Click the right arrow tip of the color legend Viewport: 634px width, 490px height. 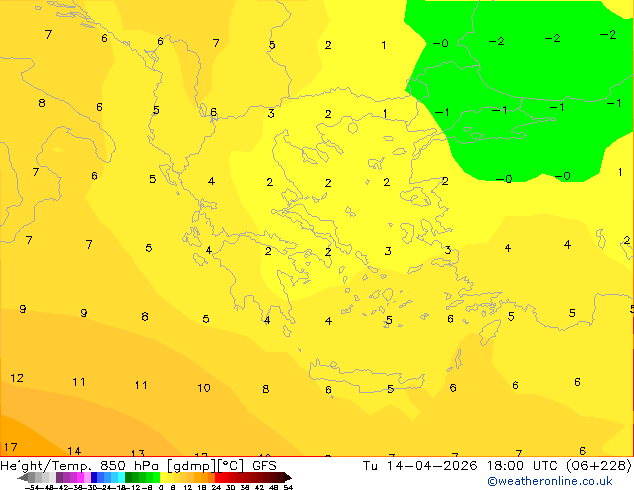[x=290, y=478]
